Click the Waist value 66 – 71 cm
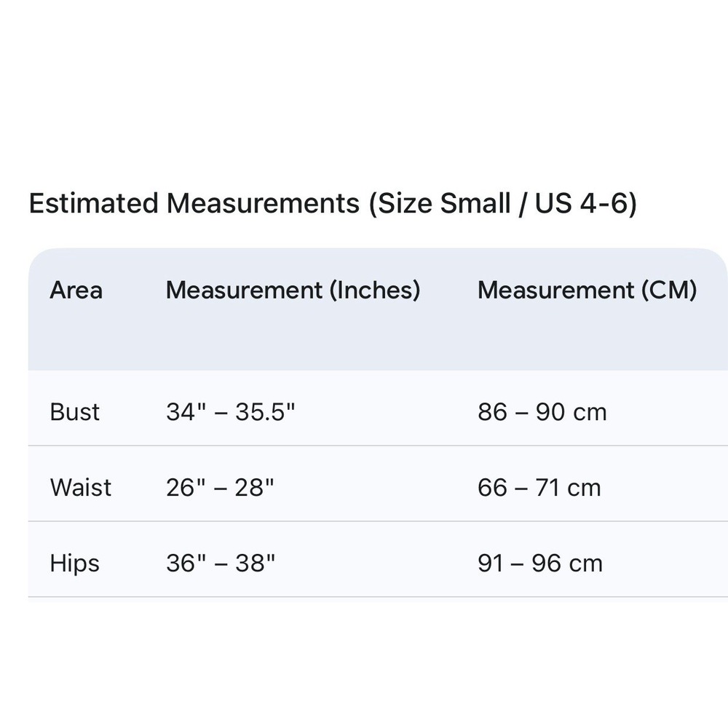The image size is (728, 728). click(539, 488)
